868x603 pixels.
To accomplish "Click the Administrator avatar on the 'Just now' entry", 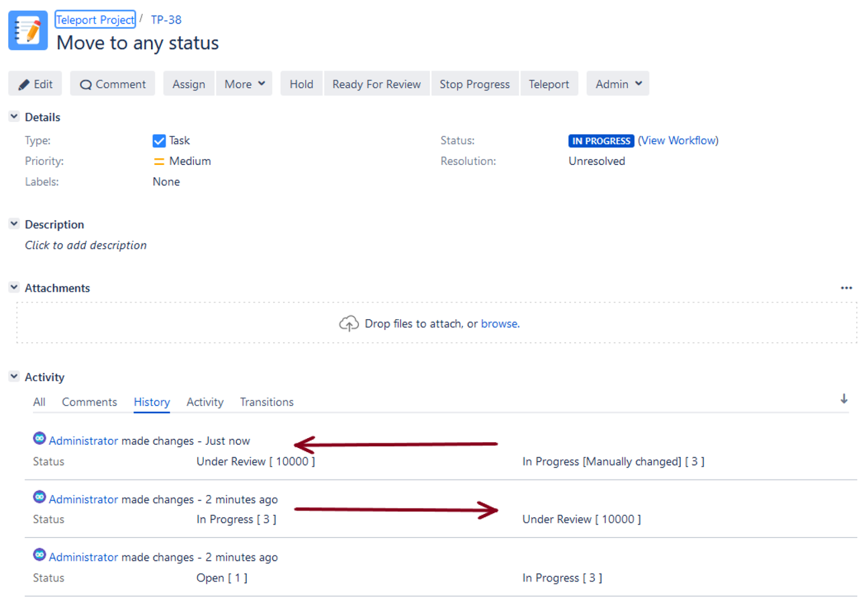I will [x=40, y=439].
